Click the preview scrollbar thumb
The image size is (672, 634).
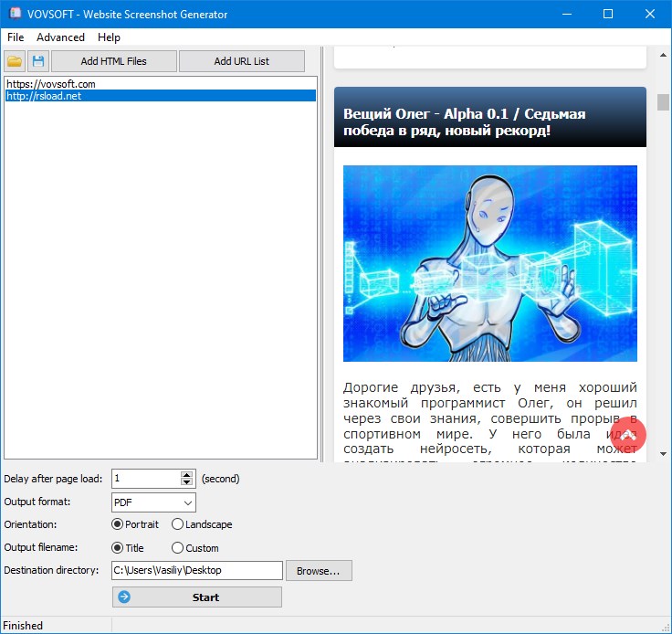[x=663, y=102]
